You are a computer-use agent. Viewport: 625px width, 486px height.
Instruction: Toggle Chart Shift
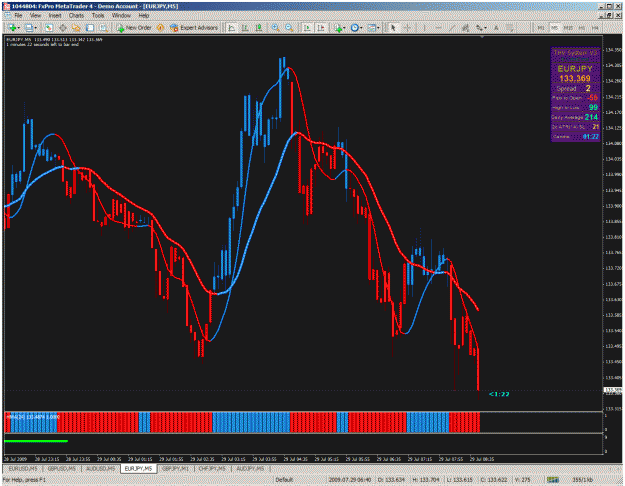pos(321,28)
